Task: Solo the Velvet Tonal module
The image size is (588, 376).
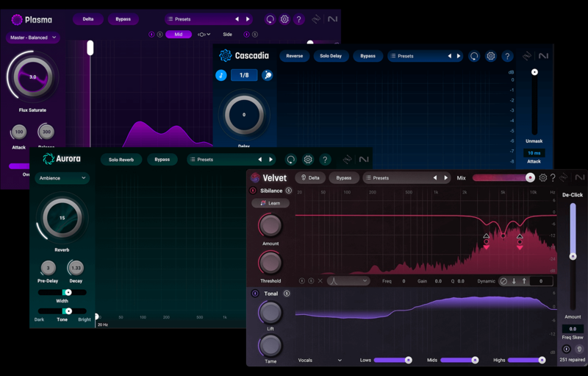Action: pos(287,294)
